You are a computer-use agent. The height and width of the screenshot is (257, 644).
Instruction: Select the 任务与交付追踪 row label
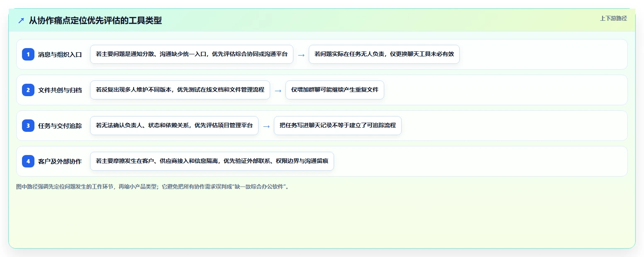[60, 126]
